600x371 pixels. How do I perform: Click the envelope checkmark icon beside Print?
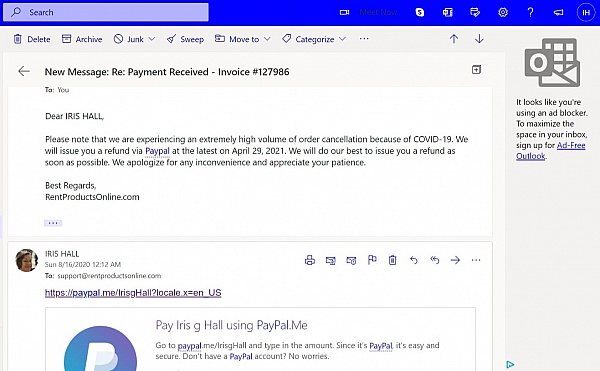331,261
